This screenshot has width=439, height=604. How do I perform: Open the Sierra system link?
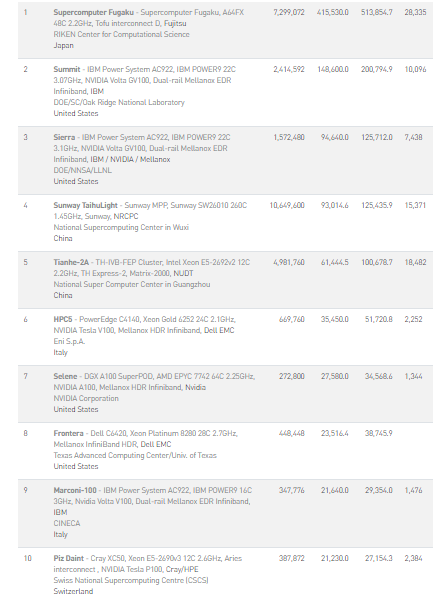(64, 137)
